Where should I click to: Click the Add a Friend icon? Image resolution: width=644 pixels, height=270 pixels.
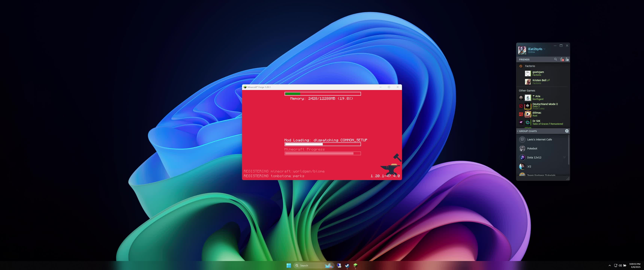coord(567,59)
